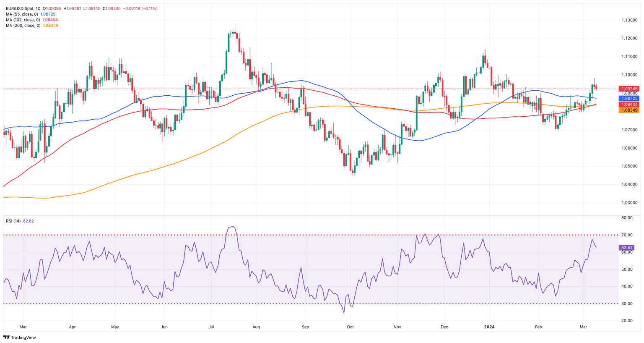
Task: Click the low price value L1.09145
Action: coord(92,8)
